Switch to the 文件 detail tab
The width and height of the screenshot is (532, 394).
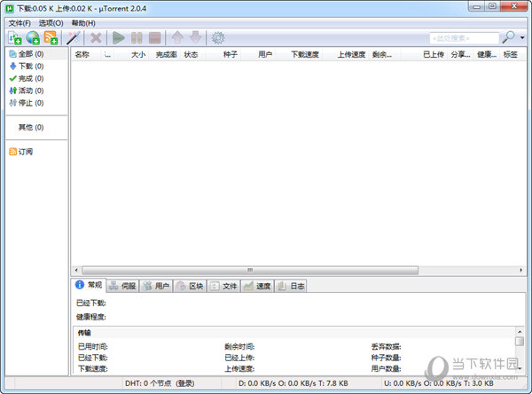click(223, 286)
